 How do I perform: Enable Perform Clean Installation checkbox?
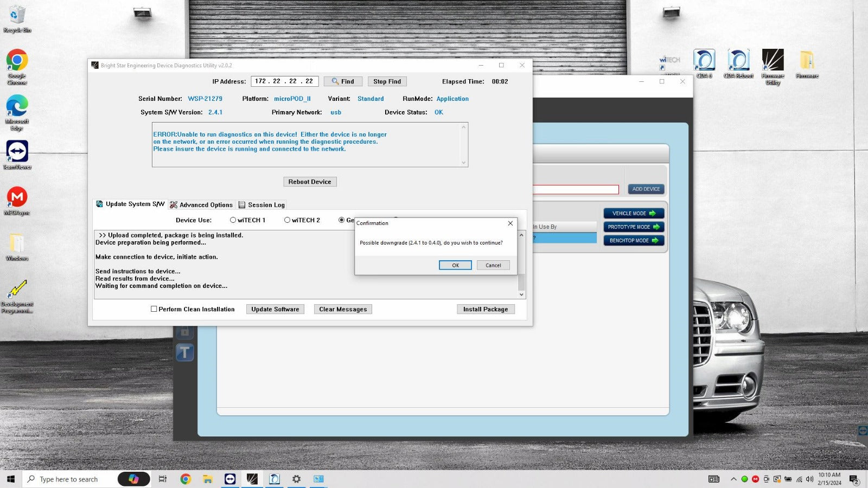tap(154, 309)
